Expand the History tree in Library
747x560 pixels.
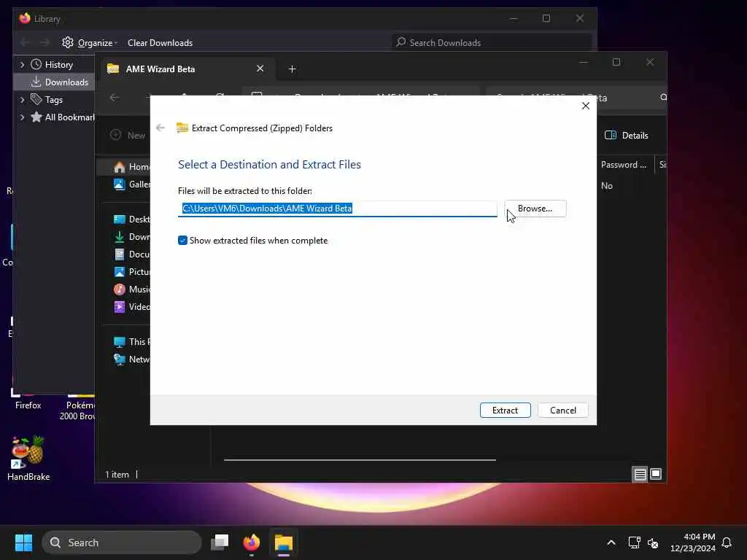22,65
